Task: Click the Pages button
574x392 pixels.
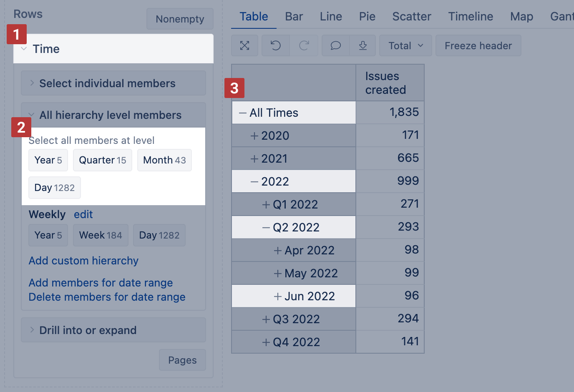Action: tap(182, 360)
